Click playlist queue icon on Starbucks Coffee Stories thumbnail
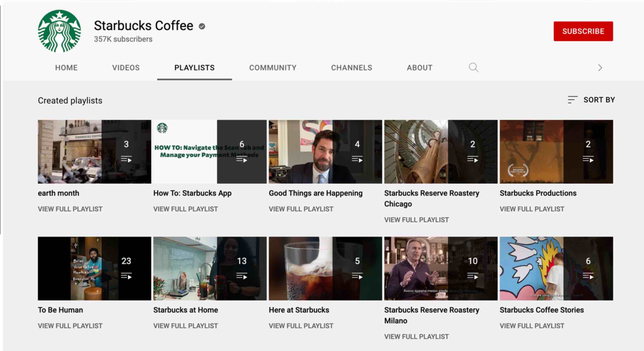Viewport: 644px width, 351px height. (588, 276)
